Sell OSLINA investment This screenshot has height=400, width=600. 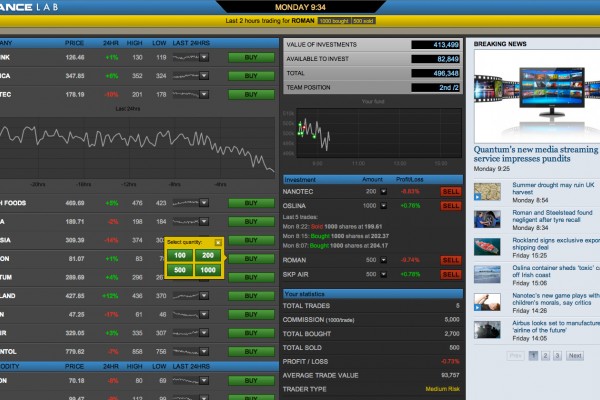(451, 206)
